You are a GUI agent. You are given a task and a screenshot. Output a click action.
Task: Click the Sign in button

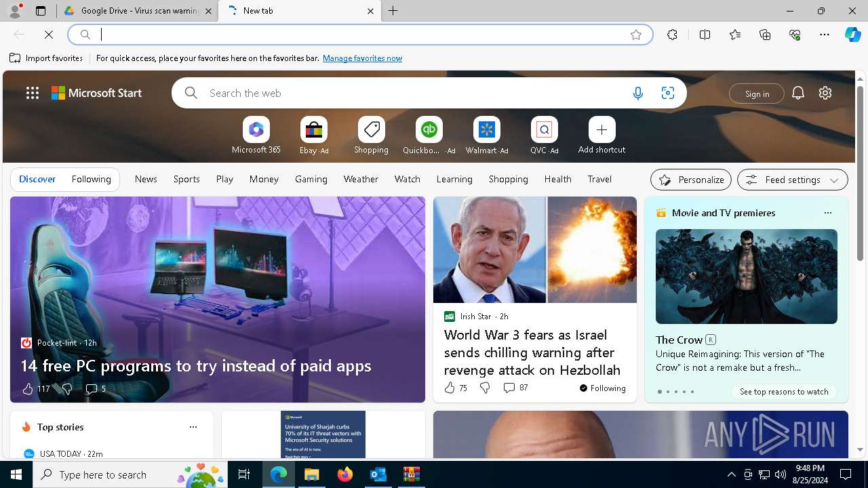click(757, 94)
